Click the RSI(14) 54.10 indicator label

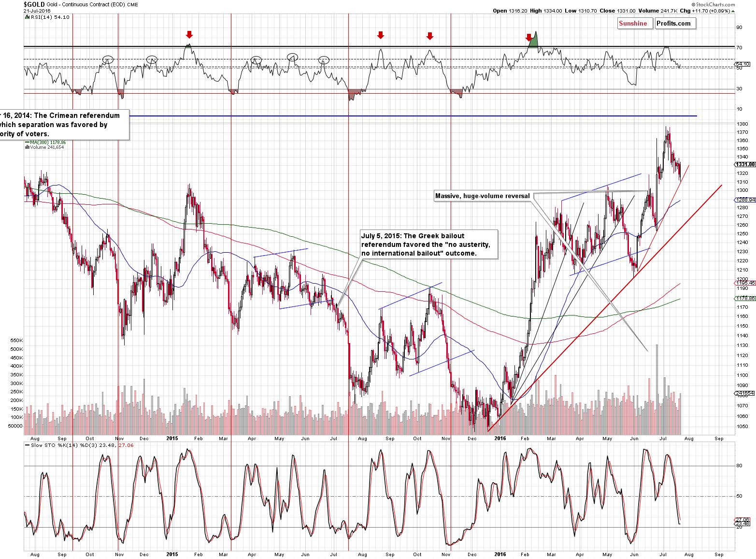coord(48,17)
